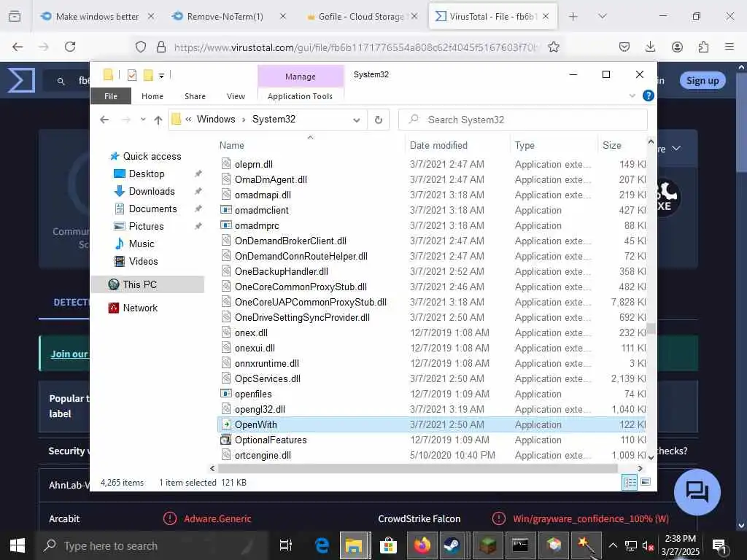Image resolution: width=747 pixels, height=560 pixels.
Task: Open Microsoft Edge from the taskbar
Action: point(322,545)
